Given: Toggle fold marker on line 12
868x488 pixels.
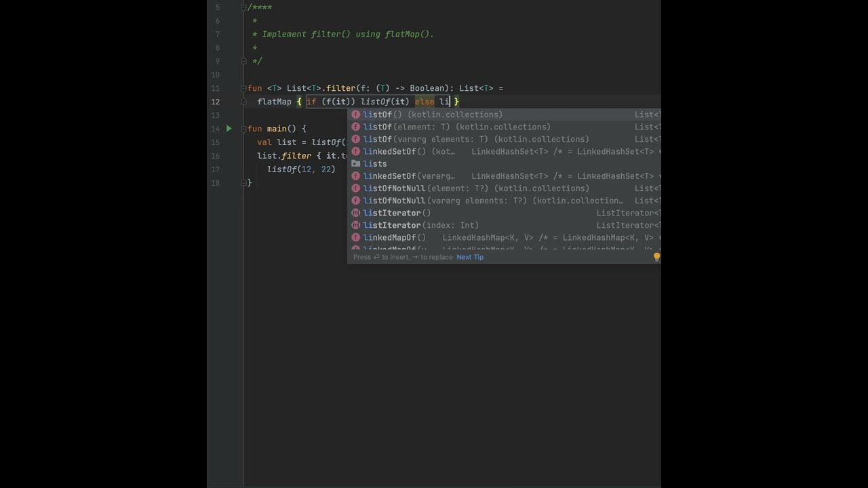Looking at the screenshot, I should 243,102.
